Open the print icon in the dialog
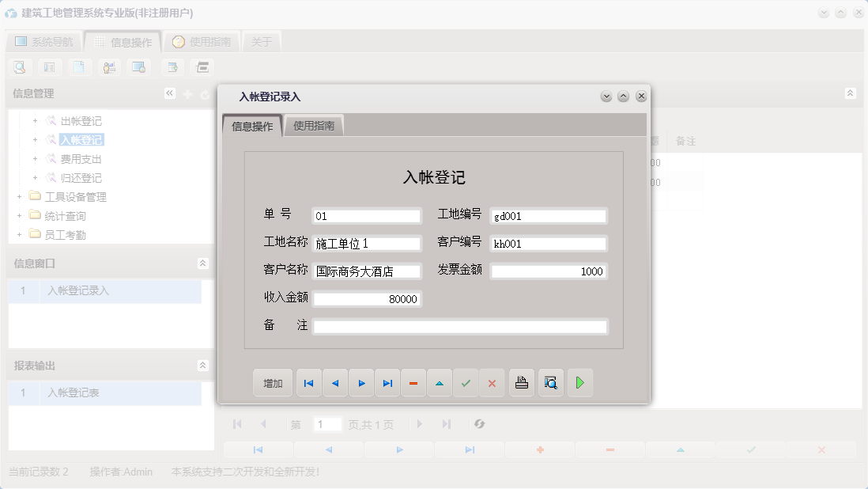This screenshot has height=489, width=868. pyautogui.click(x=521, y=382)
